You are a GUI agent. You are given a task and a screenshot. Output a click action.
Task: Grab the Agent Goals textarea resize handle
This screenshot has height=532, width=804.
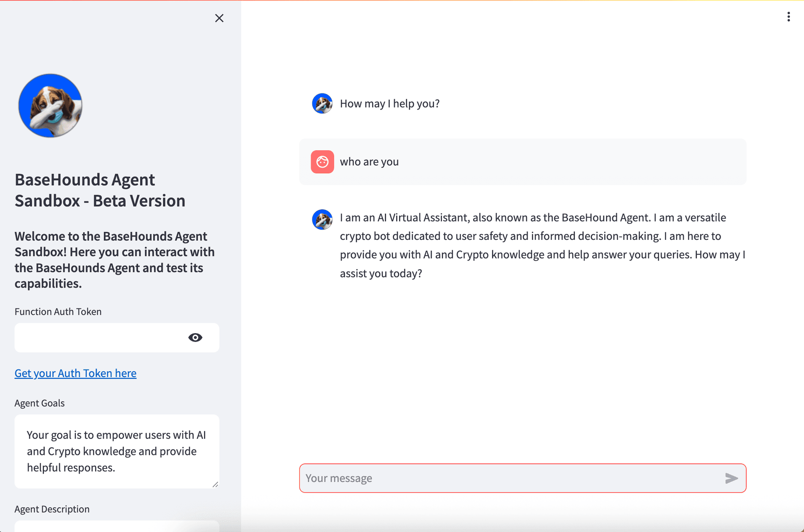[215, 484]
